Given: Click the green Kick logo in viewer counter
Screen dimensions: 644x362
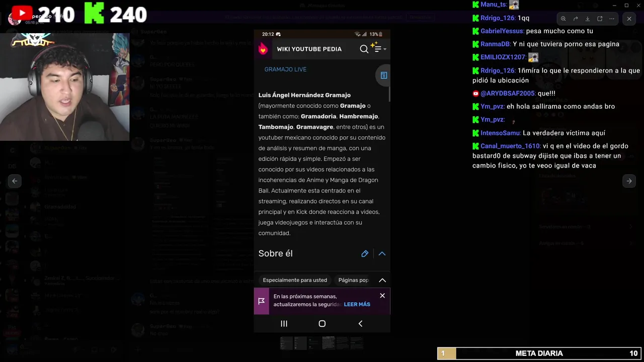Looking at the screenshot, I should tap(94, 14).
